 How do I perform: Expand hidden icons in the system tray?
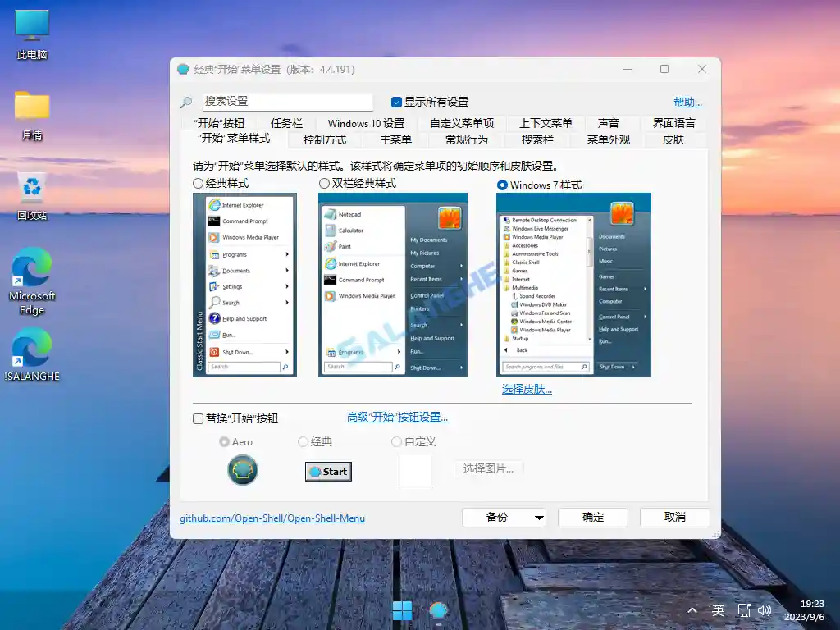click(692, 610)
